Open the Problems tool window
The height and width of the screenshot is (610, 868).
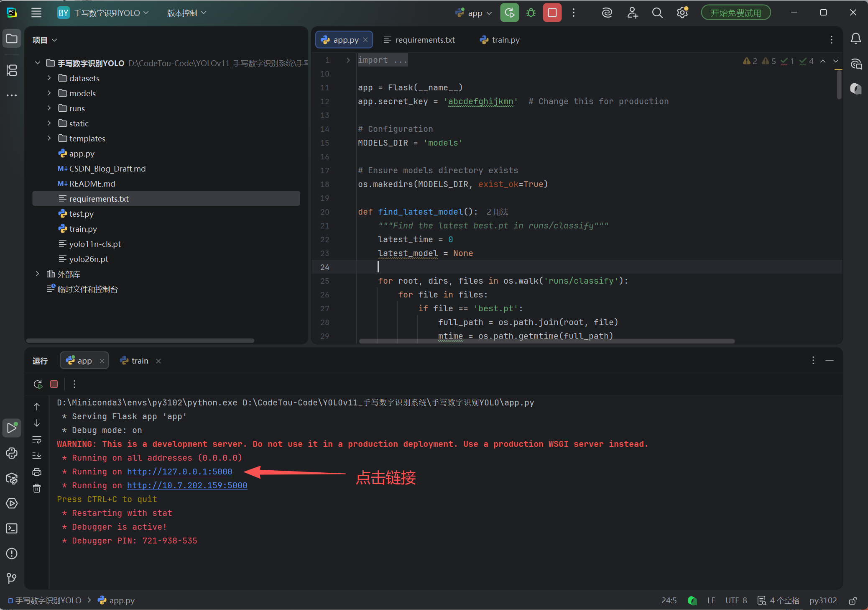tap(12, 554)
